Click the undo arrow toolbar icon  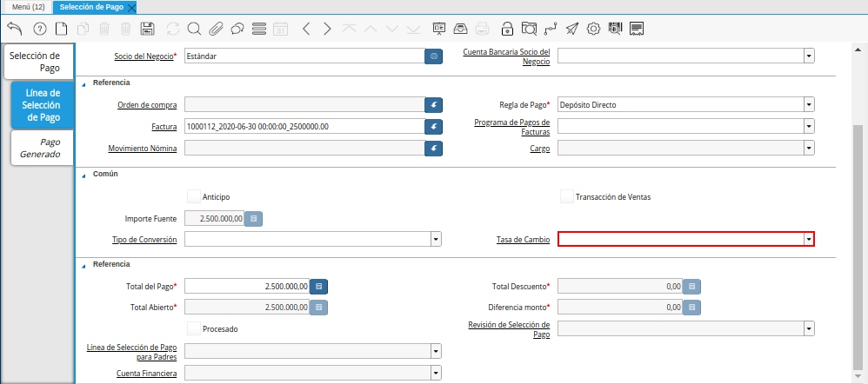14,29
